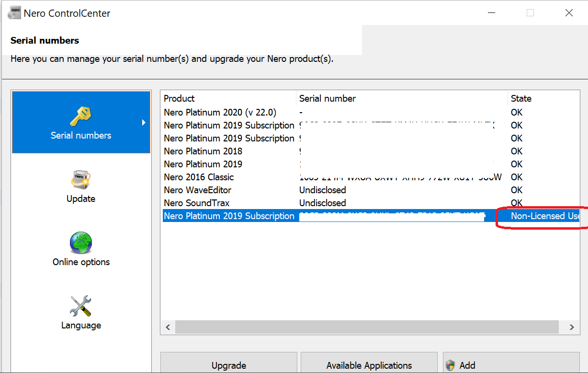Click the OK state for Nero Platinum 2018

point(517,151)
